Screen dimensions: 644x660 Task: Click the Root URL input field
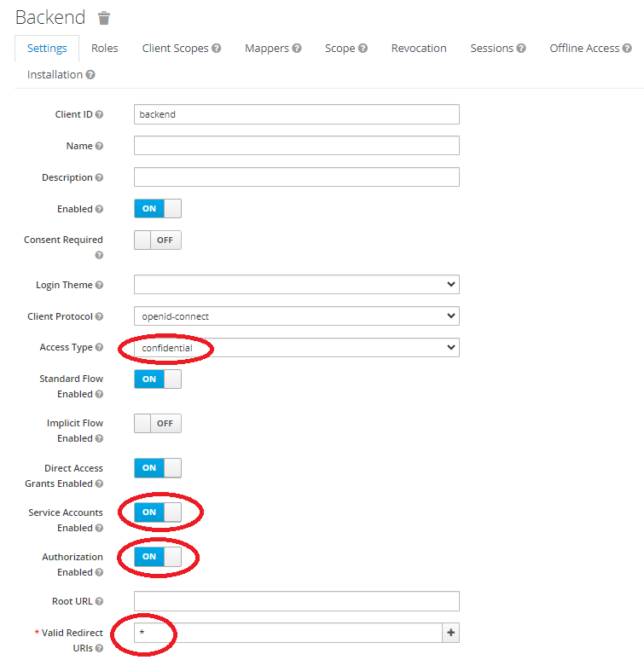click(x=297, y=601)
